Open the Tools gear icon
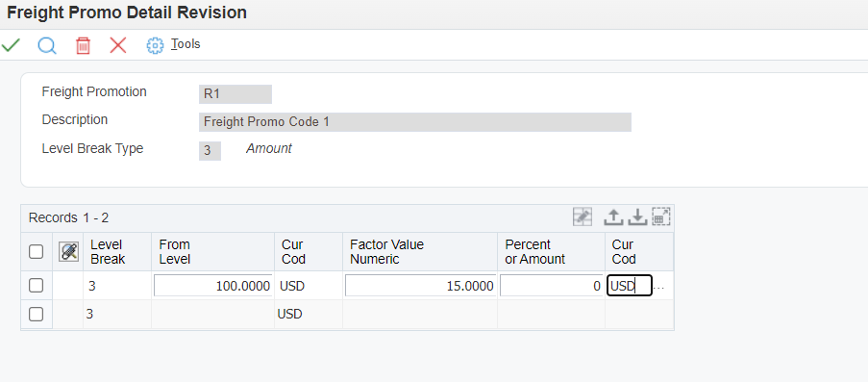 click(x=155, y=45)
